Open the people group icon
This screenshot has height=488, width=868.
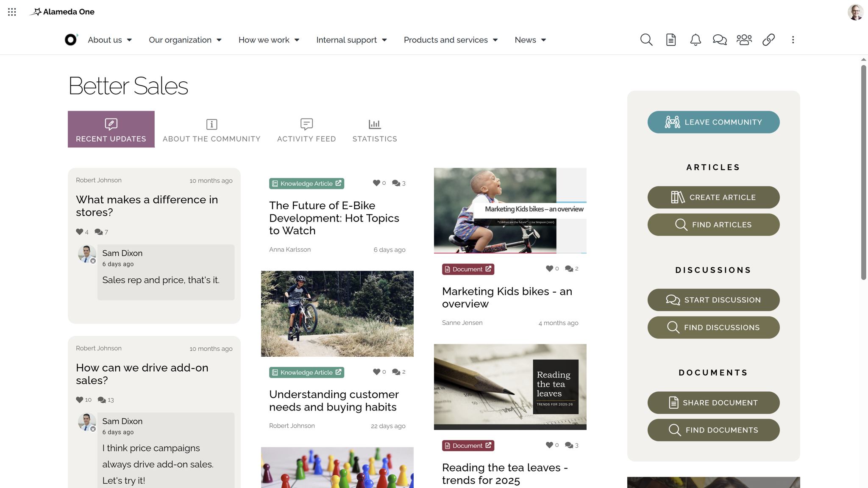(x=744, y=40)
